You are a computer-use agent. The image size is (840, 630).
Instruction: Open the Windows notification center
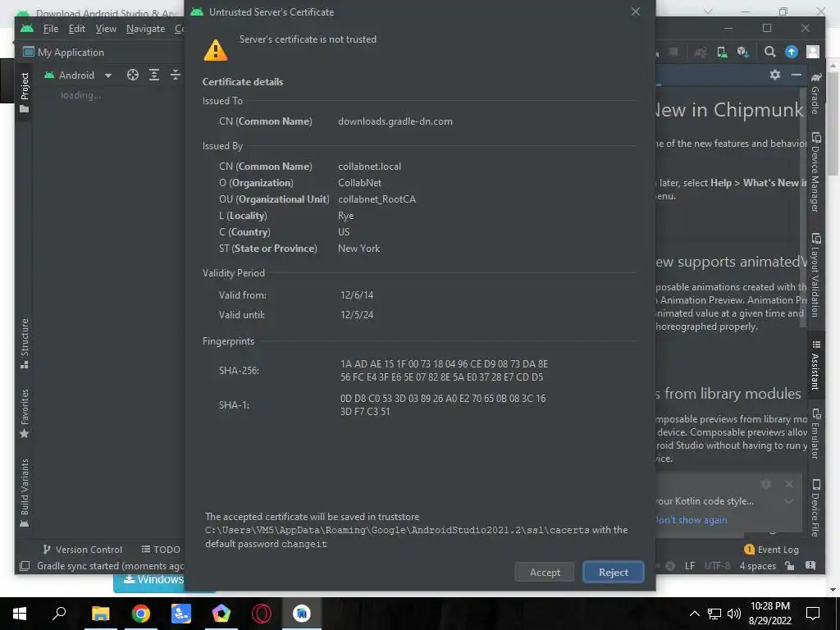[x=813, y=614]
